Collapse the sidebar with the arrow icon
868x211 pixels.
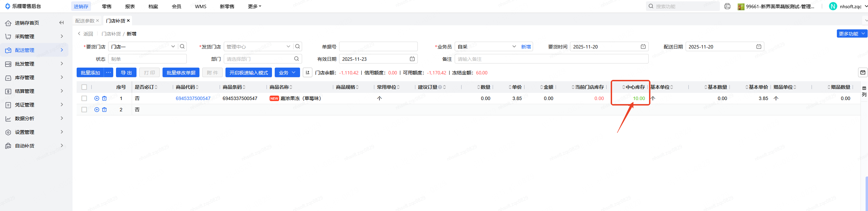coord(62,23)
